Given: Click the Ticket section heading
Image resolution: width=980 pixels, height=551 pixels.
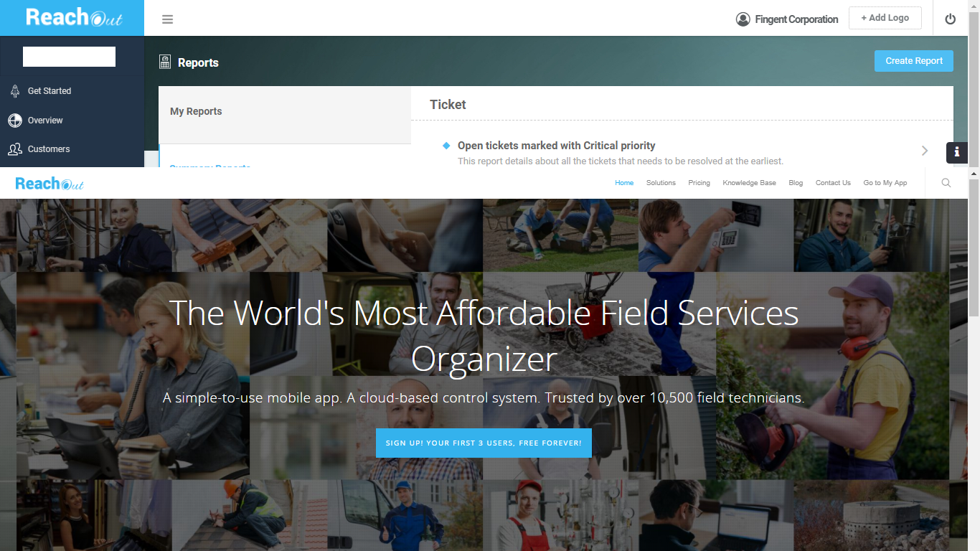Looking at the screenshot, I should tap(448, 105).
